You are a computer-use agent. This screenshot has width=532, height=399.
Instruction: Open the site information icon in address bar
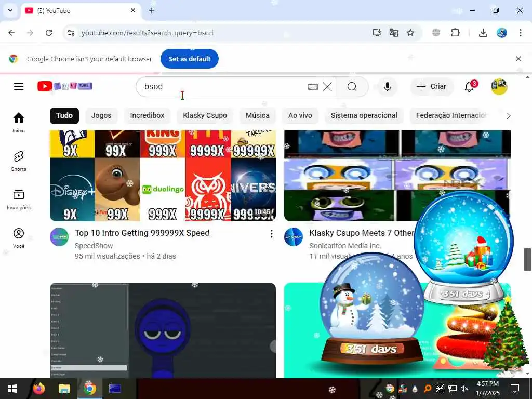coord(71,33)
